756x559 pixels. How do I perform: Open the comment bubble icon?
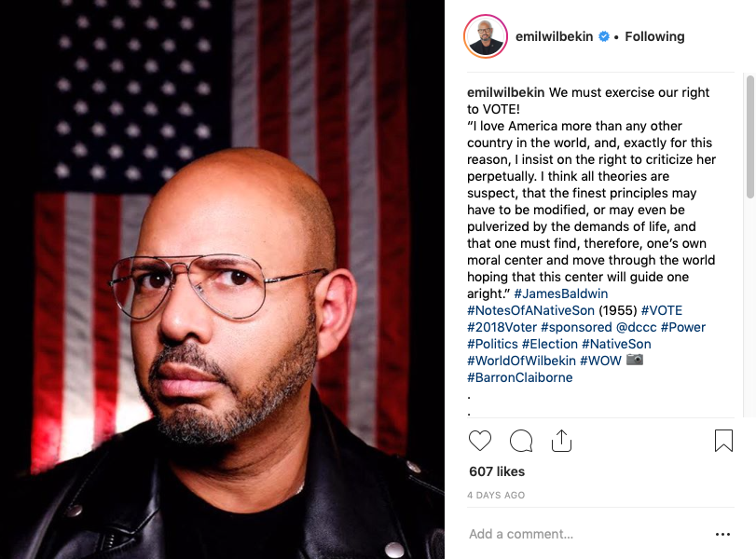[521, 441]
